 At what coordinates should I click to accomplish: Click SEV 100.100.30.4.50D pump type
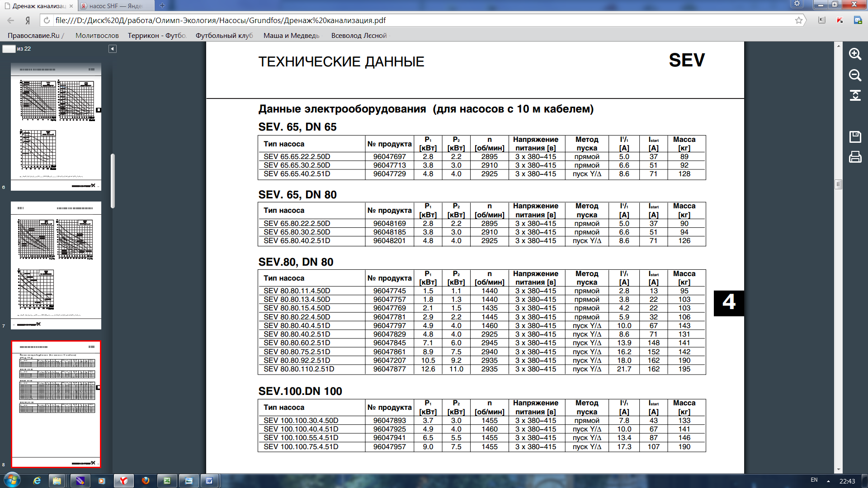click(x=301, y=421)
